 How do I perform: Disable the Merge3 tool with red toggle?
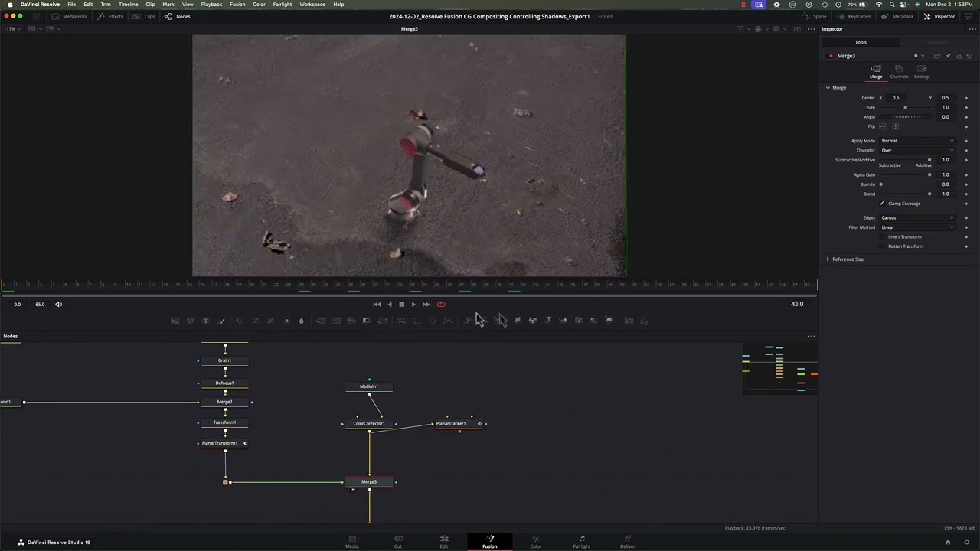click(x=831, y=56)
